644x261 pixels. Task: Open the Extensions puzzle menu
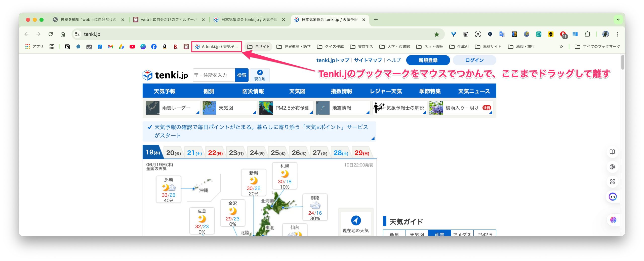point(587,34)
